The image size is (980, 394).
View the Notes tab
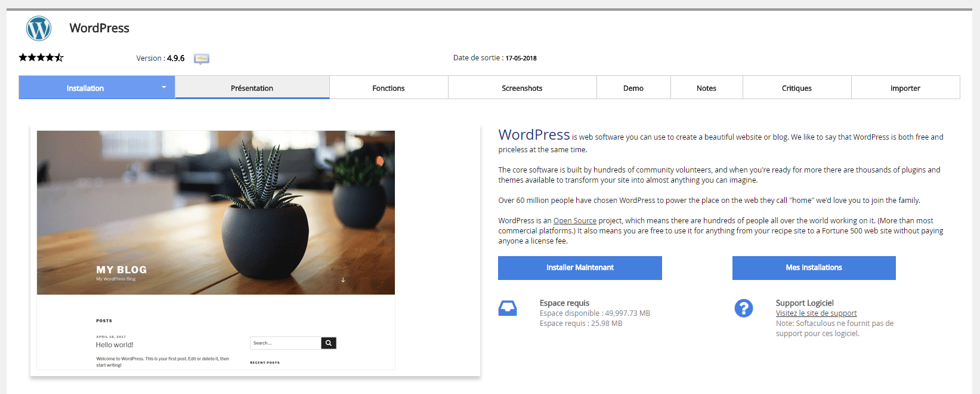click(706, 88)
